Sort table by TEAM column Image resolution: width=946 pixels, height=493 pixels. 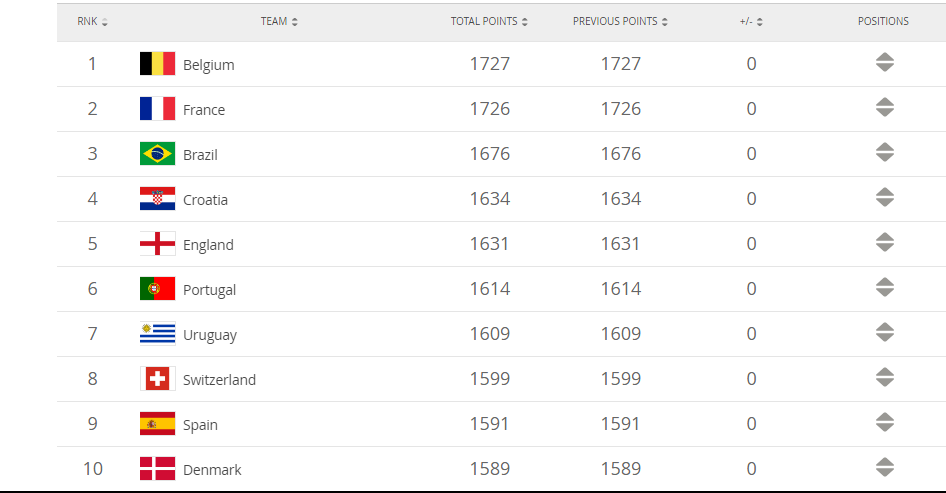coord(279,21)
